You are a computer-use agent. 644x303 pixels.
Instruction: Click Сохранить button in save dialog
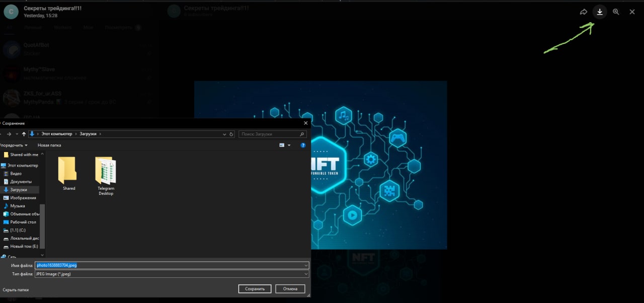(255, 289)
